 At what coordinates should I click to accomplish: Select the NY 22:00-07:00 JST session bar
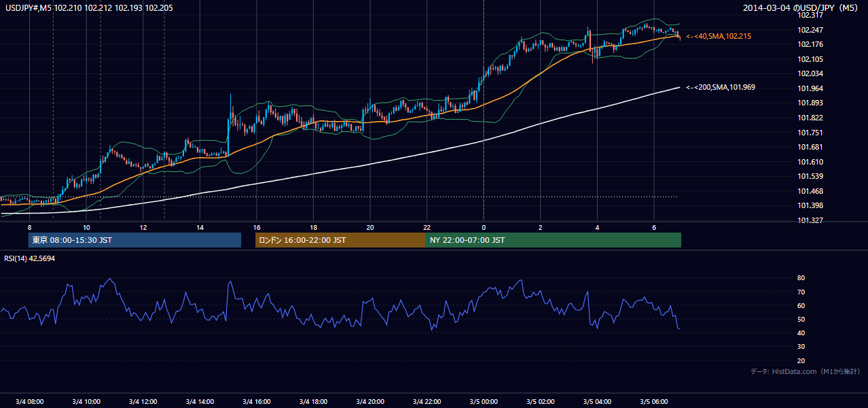click(x=554, y=240)
